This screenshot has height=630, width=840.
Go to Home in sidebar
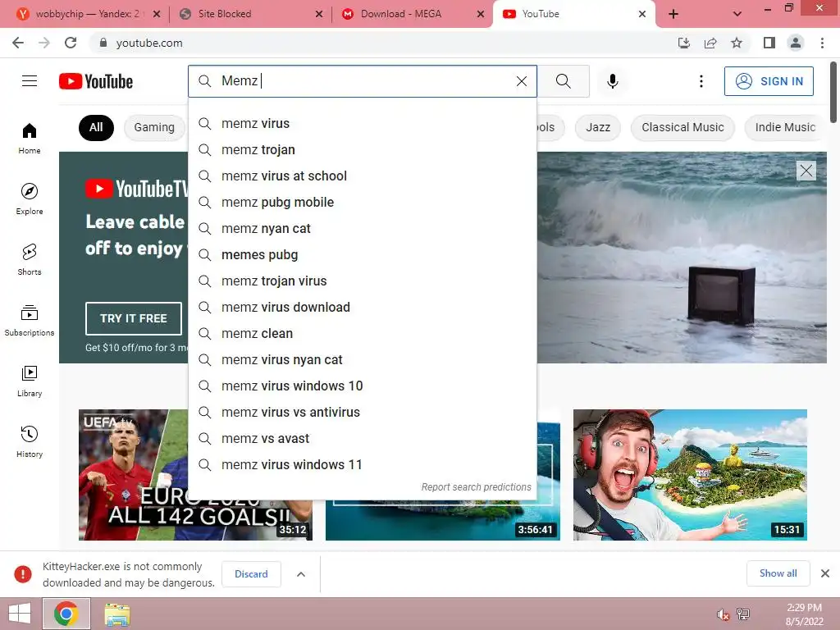pos(30,138)
